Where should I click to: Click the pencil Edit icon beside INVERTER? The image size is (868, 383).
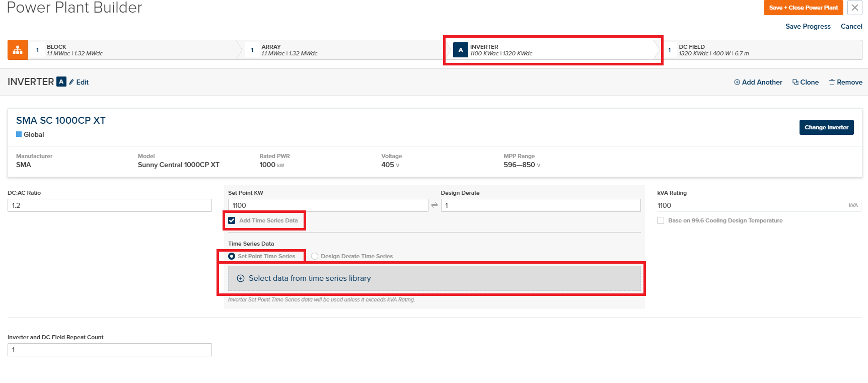[x=71, y=82]
